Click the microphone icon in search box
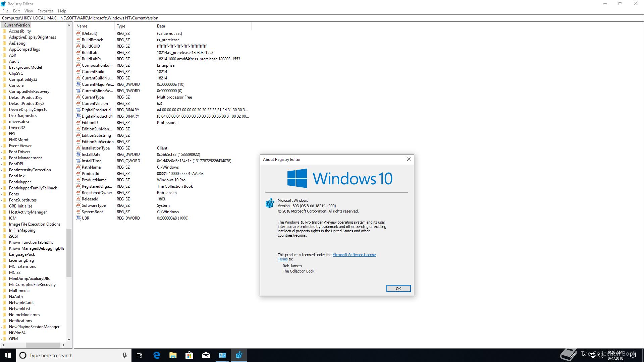644x362 pixels. tap(124, 355)
